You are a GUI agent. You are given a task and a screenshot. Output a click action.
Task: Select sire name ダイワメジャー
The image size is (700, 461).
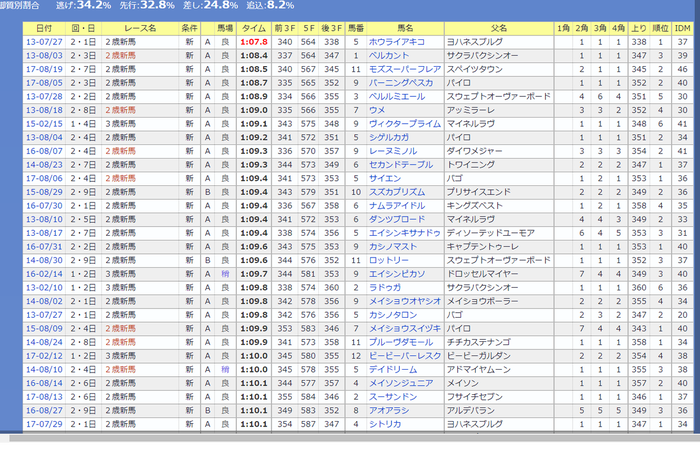475,151
